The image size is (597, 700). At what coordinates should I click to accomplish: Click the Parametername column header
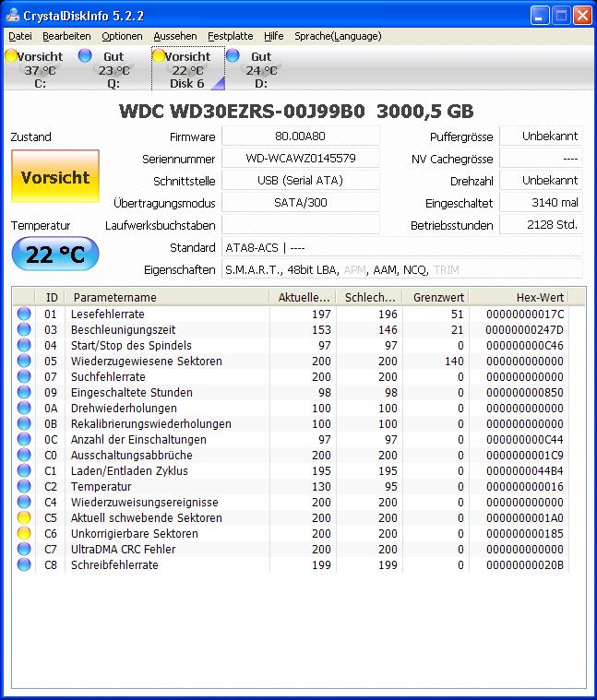point(167,297)
